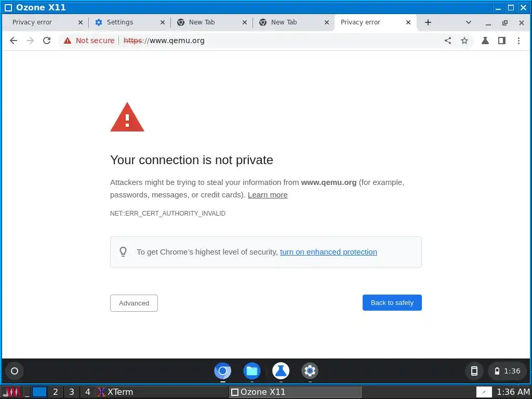
Task: Close the active Privacy error tab
Action: (x=408, y=22)
